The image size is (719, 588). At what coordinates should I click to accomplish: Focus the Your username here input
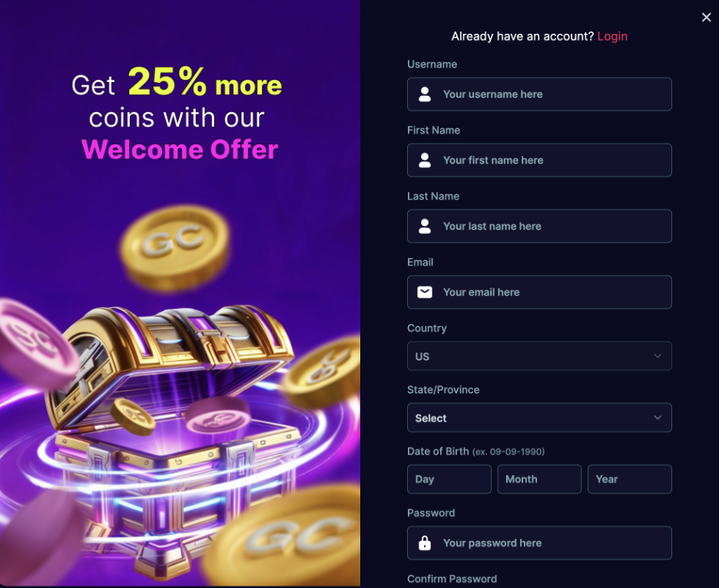pyautogui.click(x=539, y=94)
